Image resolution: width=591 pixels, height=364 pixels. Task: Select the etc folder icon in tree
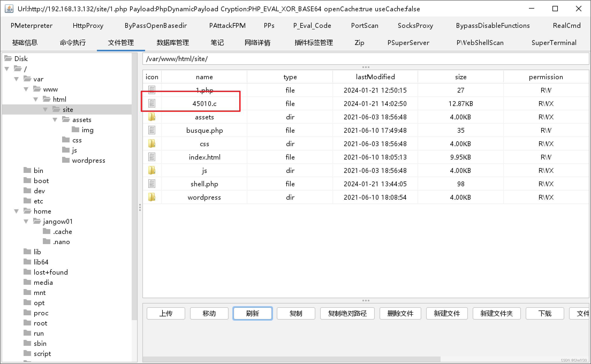(27, 201)
